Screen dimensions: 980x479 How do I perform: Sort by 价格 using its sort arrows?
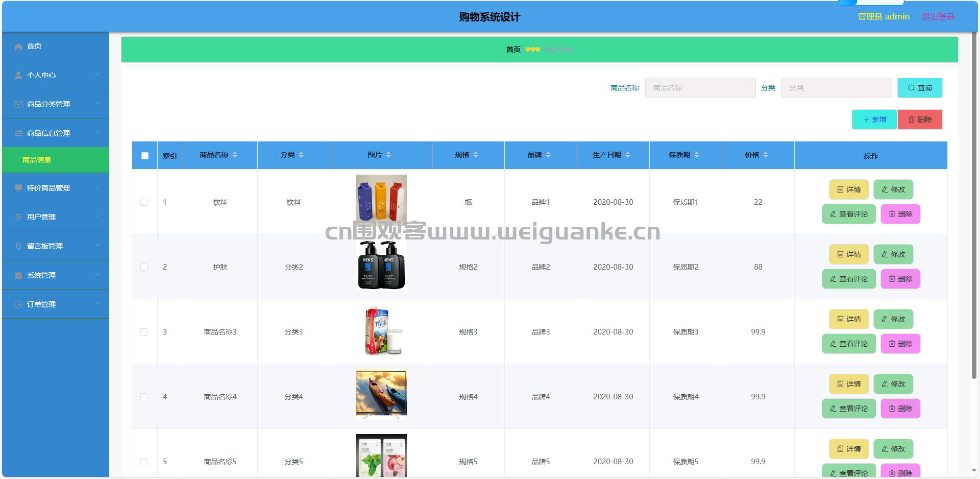tap(766, 155)
